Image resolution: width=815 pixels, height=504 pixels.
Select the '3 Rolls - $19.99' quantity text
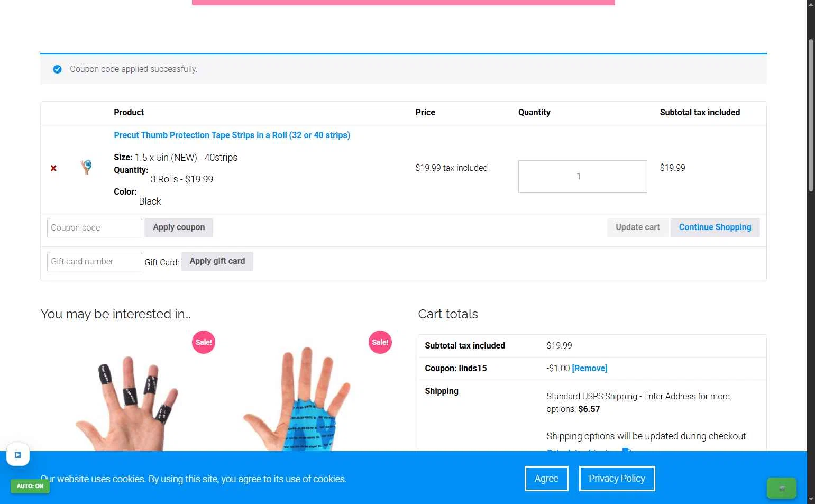coord(181,179)
